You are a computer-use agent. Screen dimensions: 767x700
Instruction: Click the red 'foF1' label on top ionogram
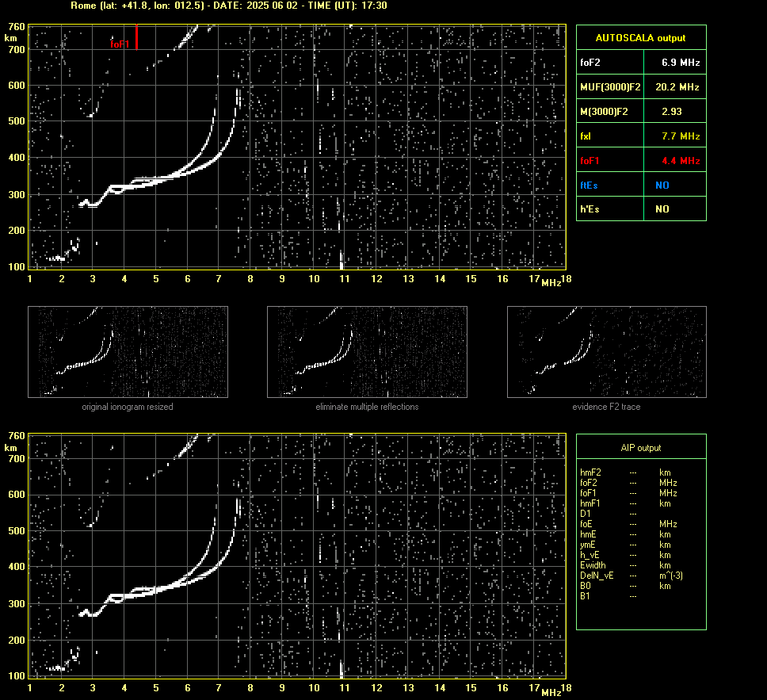[x=120, y=44]
